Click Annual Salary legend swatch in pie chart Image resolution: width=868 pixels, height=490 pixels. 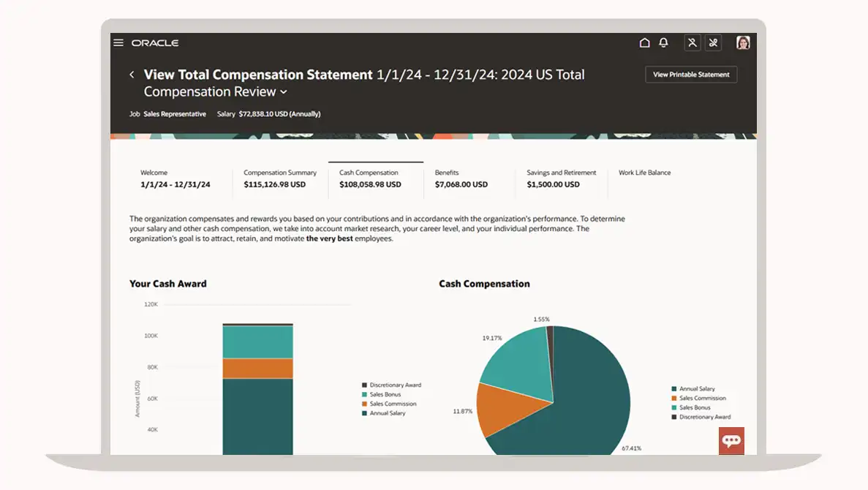[674, 389]
